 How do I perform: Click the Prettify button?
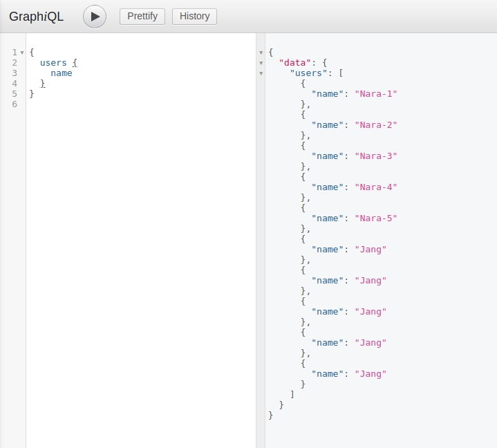(x=142, y=17)
